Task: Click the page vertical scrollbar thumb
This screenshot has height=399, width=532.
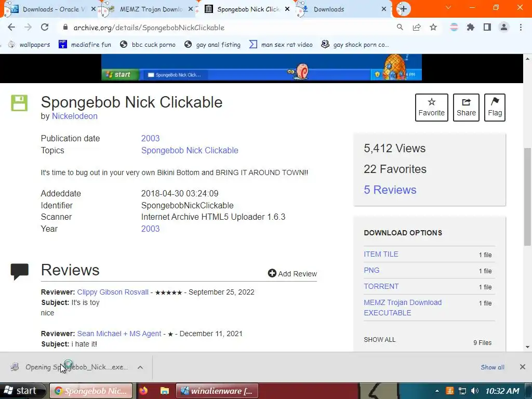Action: (527, 197)
